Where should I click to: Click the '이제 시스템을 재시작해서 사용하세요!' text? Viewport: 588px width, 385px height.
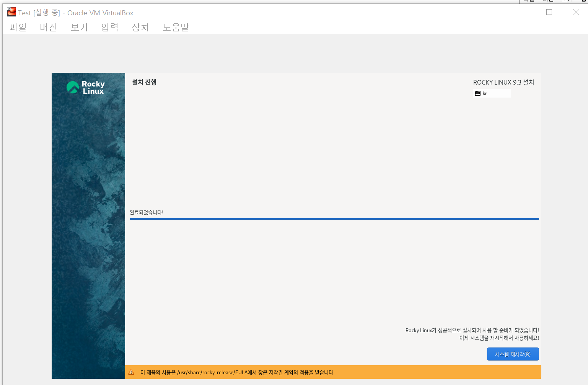[x=499, y=338]
